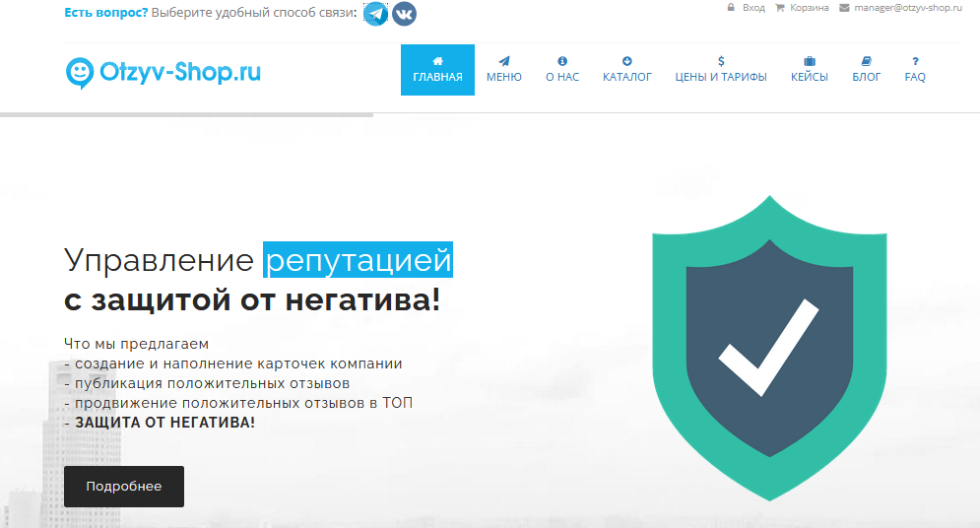Click публикация положительных отзывов line
The width and height of the screenshot is (980, 528).
212,383
